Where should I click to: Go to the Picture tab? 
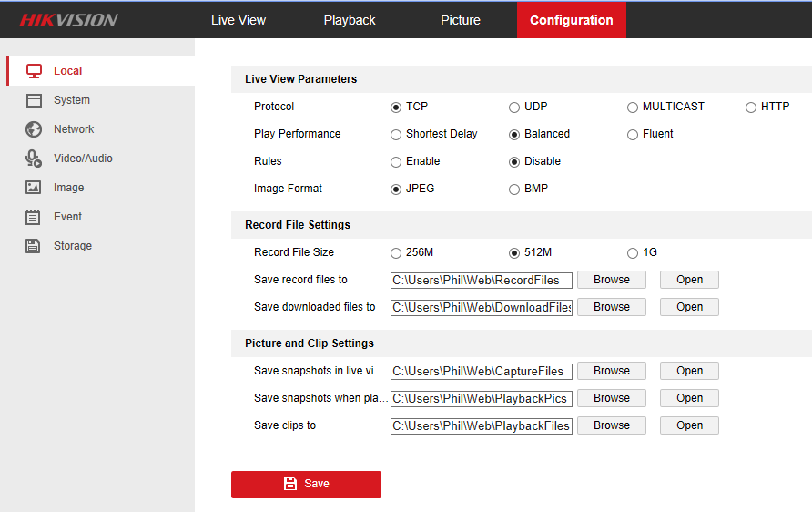pos(461,20)
